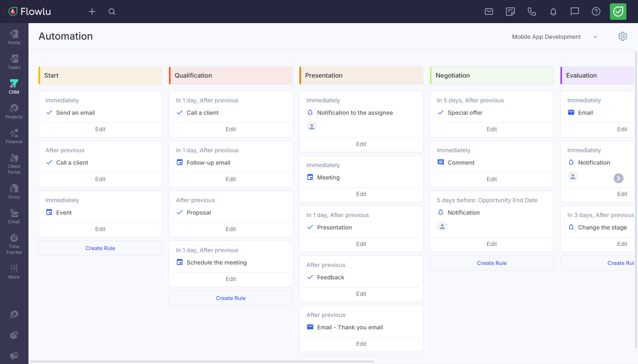This screenshot has width=638, height=364.
Task: Create Rule in Qualification column
Action: coord(231,298)
